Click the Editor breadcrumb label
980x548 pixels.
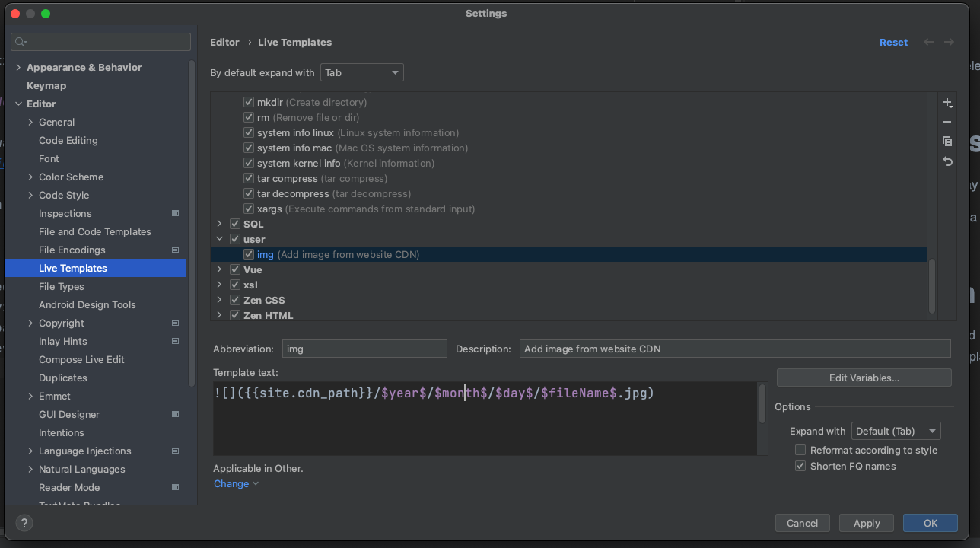coord(224,43)
